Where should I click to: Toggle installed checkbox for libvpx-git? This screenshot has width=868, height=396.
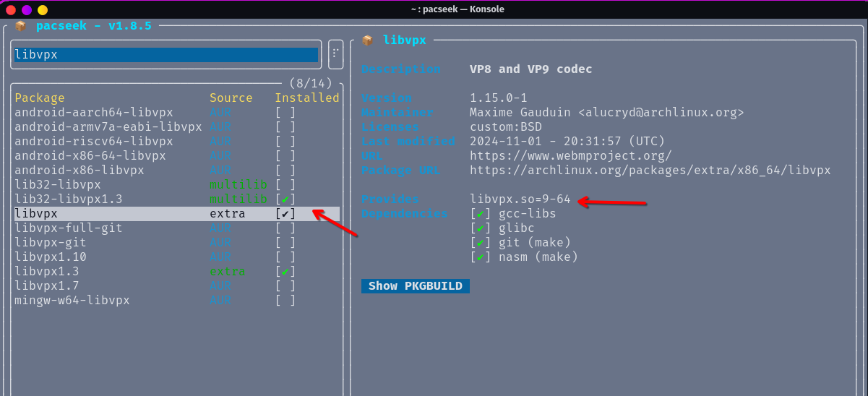coord(285,243)
